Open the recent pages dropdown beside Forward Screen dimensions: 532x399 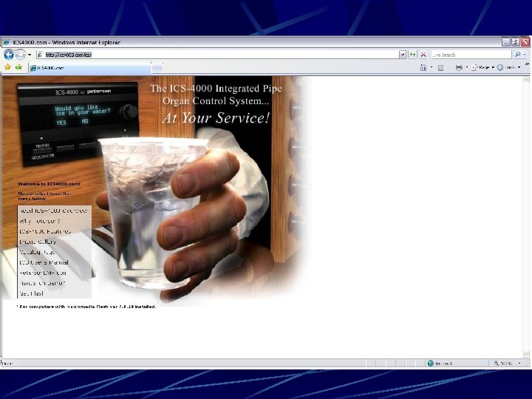click(30, 55)
